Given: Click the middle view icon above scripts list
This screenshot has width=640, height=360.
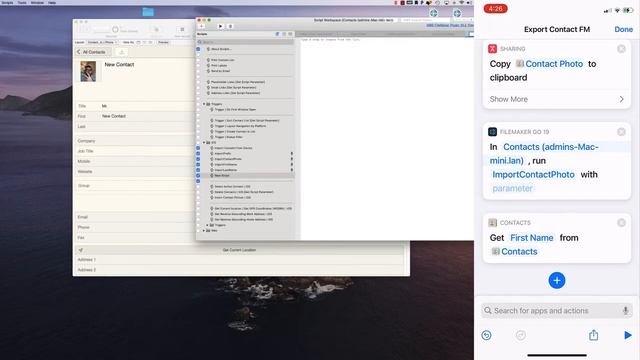Looking at the screenshot, I should (284, 34).
